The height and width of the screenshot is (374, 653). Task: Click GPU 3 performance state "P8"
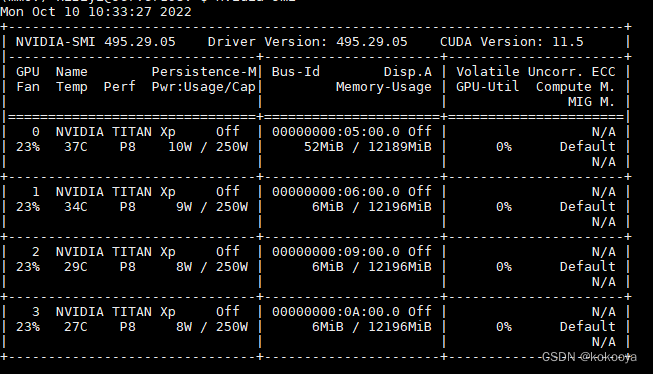tap(128, 327)
